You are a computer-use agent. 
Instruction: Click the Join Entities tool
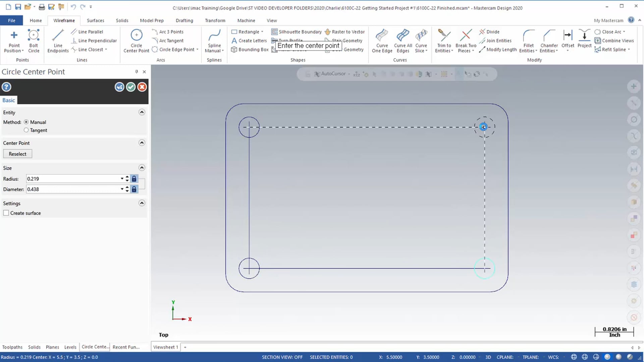tap(495, 40)
